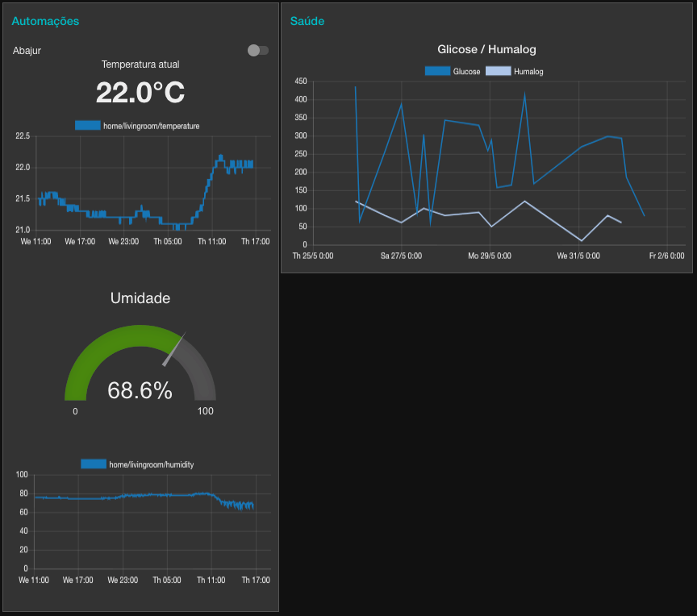This screenshot has width=697, height=616.
Task: Click the Glucose legend color swatch
Action: [437, 71]
